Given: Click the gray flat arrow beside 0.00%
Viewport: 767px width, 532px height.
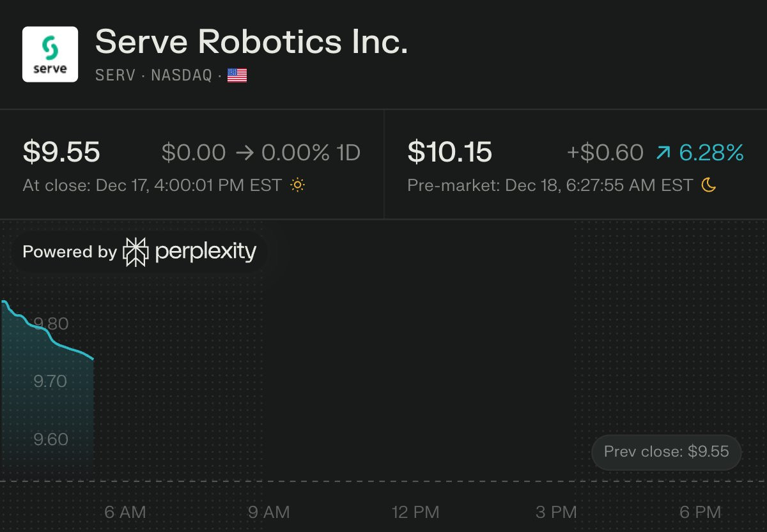Looking at the screenshot, I should (x=244, y=153).
